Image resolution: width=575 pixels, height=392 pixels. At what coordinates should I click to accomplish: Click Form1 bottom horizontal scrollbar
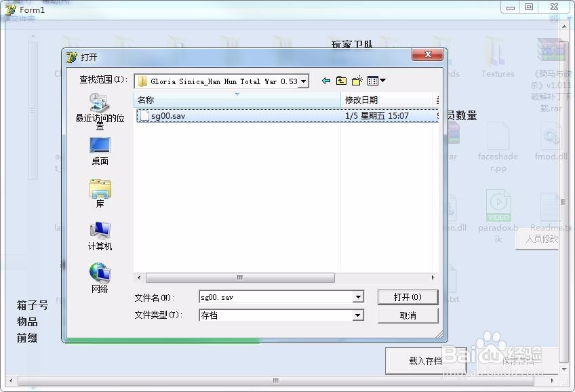276,380
